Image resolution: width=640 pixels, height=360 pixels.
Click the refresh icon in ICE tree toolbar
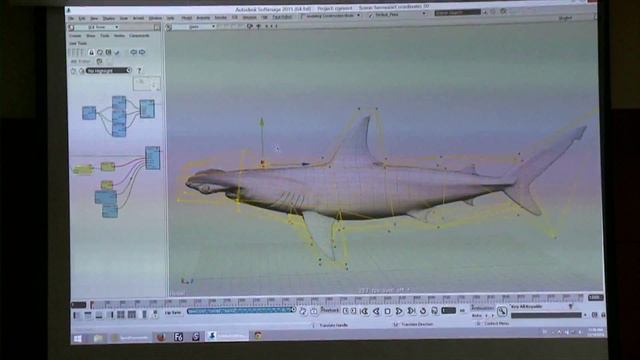pyautogui.click(x=100, y=52)
